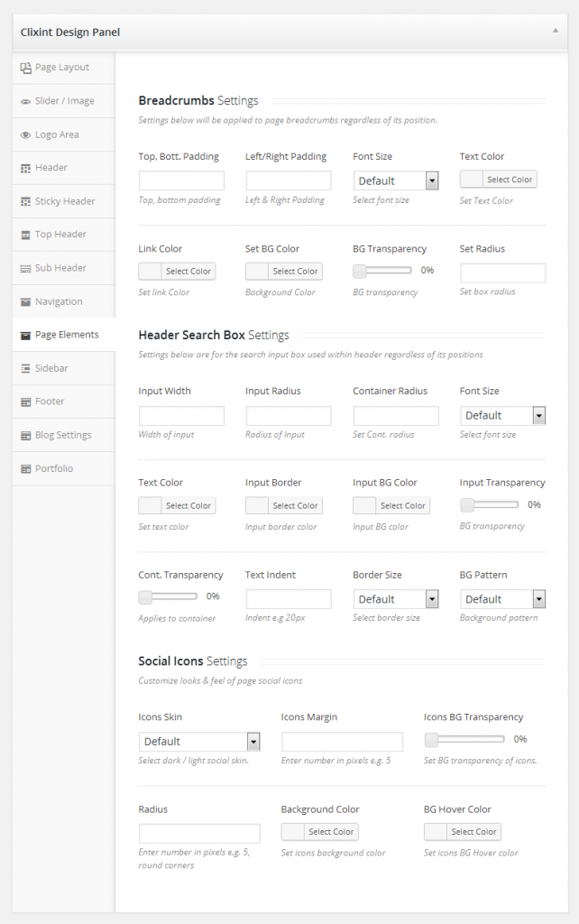
Task: Click the Navigation sidebar icon
Action: pos(26,302)
